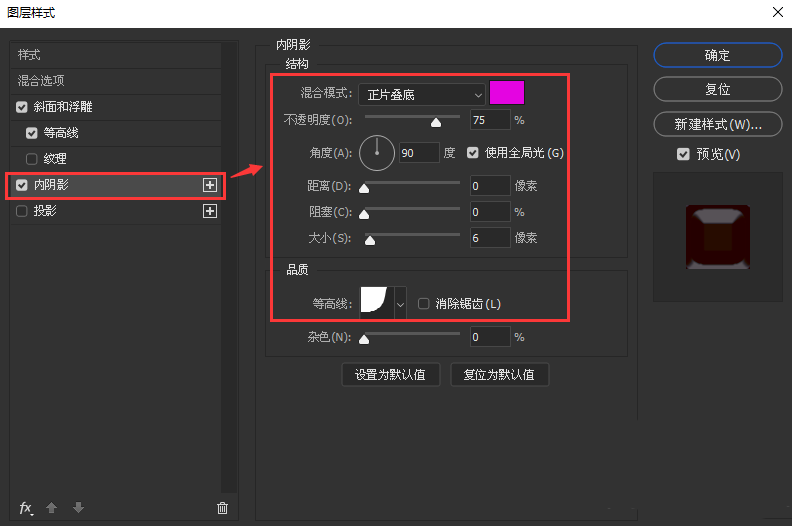Enable 纹理 checkbox
Image resolution: width=792 pixels, height=526 pixels.
(x=32, y=159)
